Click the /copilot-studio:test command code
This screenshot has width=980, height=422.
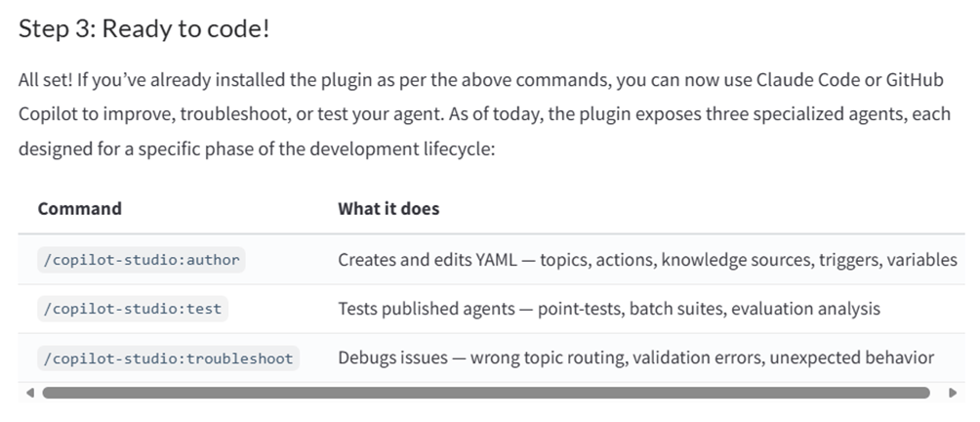point(133,309)
